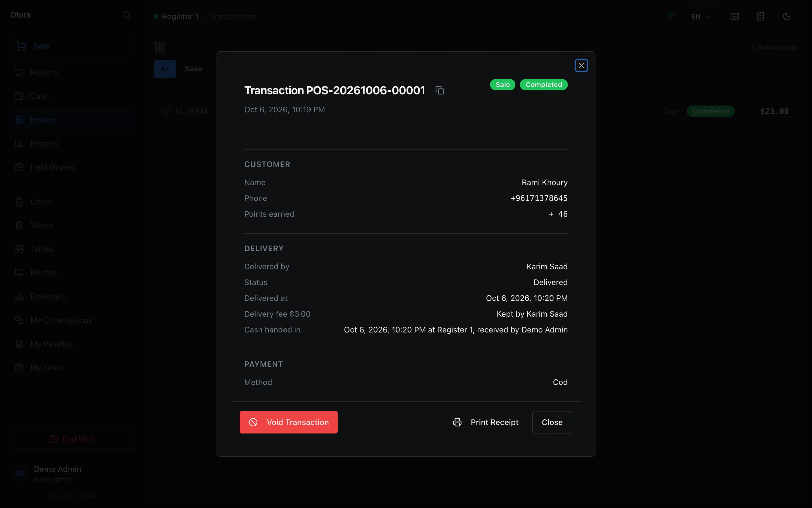The width and height of the screenshot is (812, 508).
Task: Select the All filter tab
Action: (x=165, y=69)
